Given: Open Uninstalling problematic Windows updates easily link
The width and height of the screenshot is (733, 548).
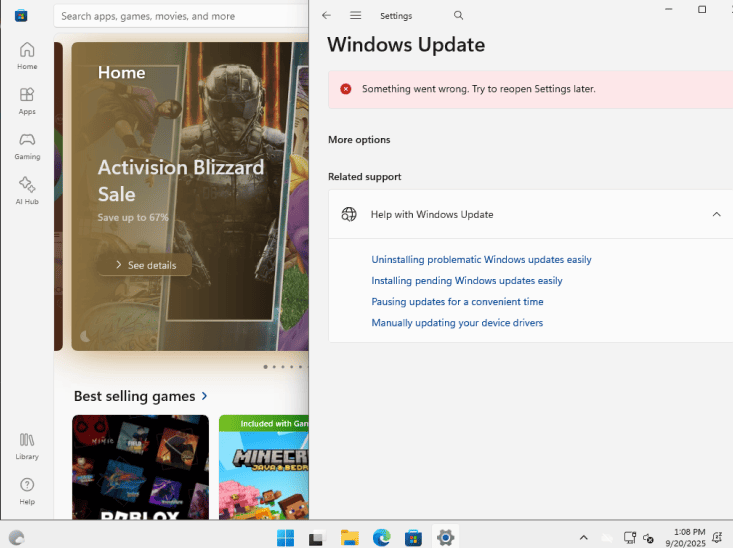Looking at the screenshot, I should click(x=481, y=260).
